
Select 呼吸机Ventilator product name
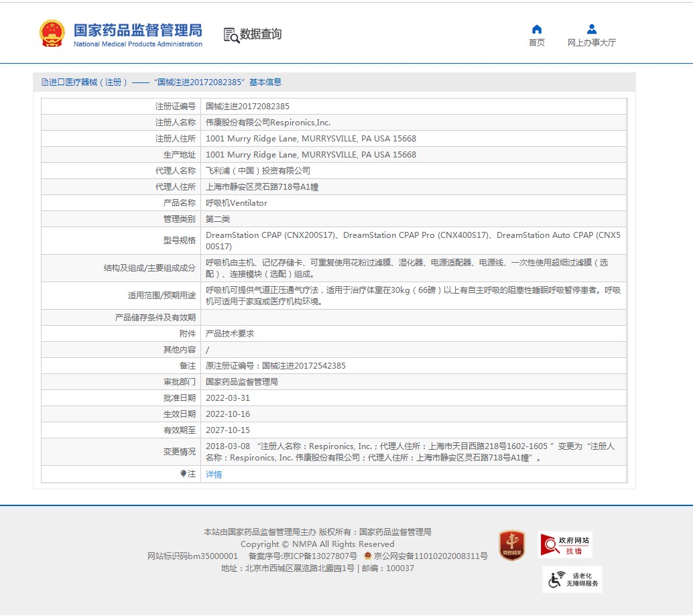(x=237, y=203)
